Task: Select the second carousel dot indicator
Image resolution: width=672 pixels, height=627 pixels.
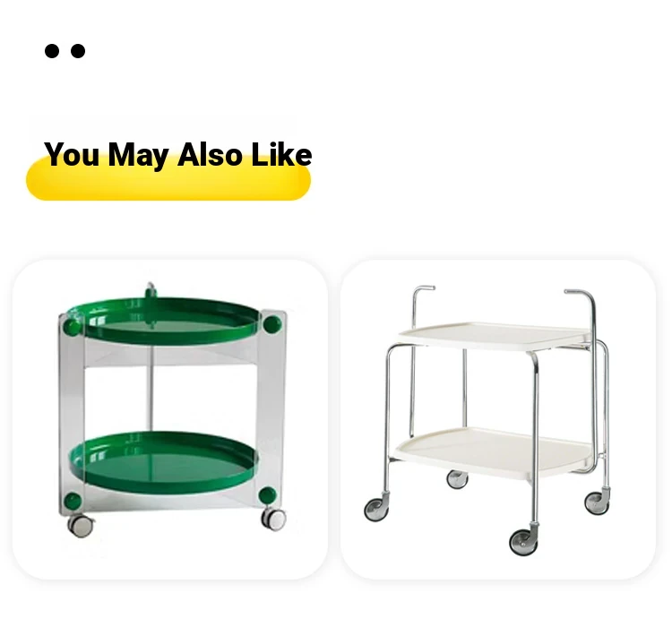Action: coord(78,51)
